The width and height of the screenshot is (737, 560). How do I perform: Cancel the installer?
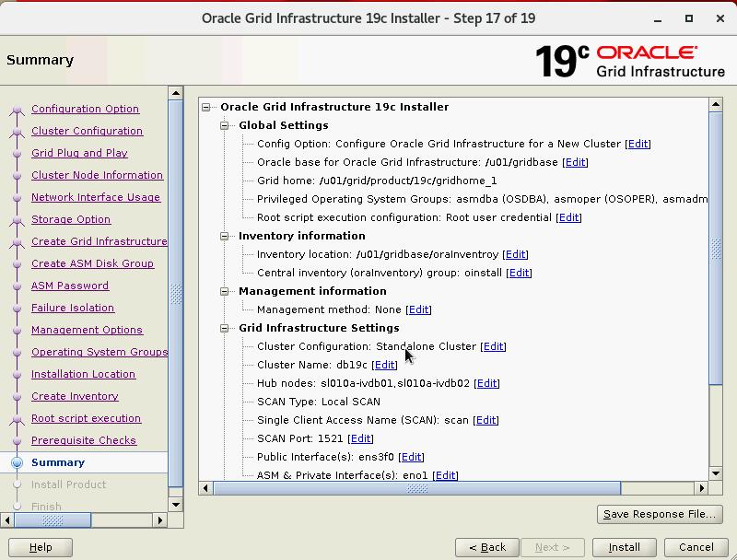click(x=696, y=547)
